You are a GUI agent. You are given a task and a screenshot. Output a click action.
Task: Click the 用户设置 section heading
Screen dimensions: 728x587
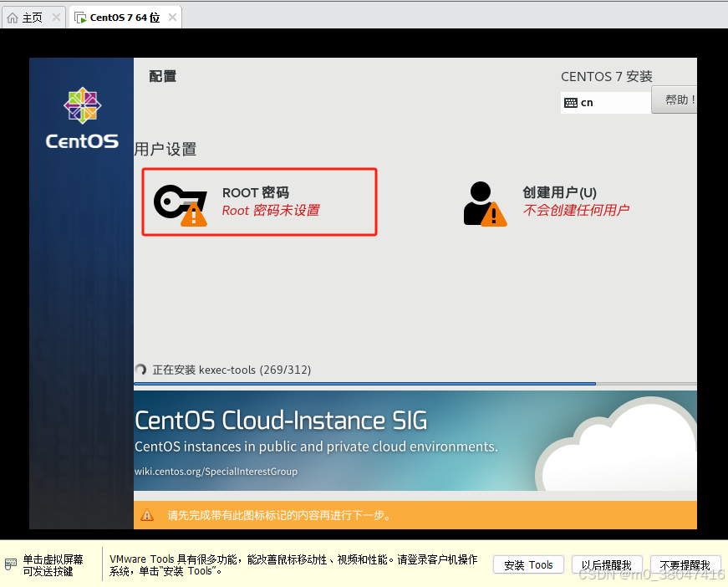165,150
